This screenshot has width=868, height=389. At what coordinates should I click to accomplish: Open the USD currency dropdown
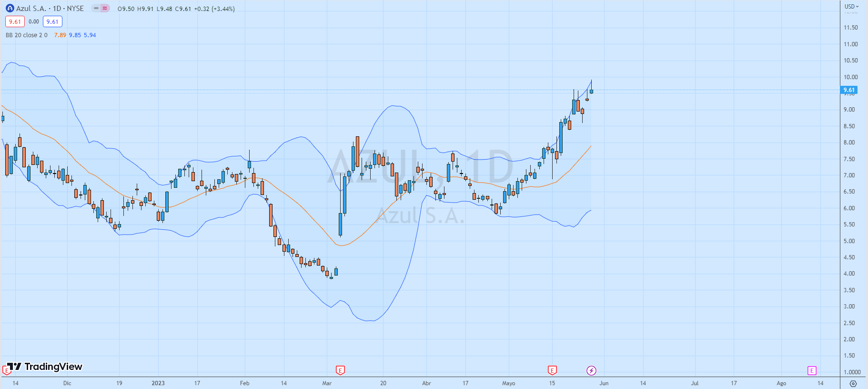tap(851, 7)
